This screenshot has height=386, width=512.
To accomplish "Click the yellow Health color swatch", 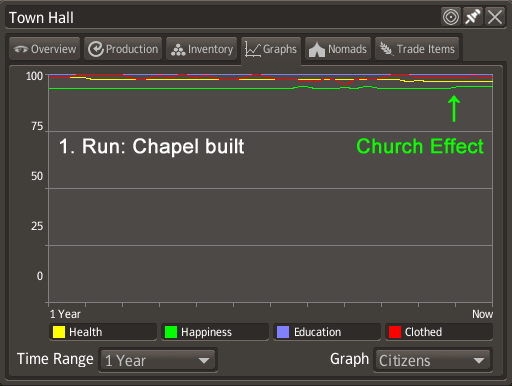I will pos(59,332).
